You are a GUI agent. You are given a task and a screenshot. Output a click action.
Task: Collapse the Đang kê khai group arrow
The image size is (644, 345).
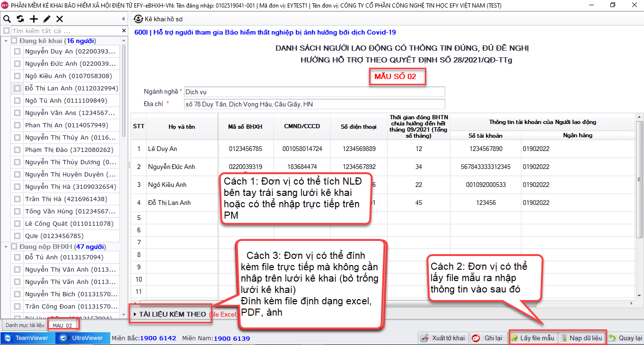point(6,41)
